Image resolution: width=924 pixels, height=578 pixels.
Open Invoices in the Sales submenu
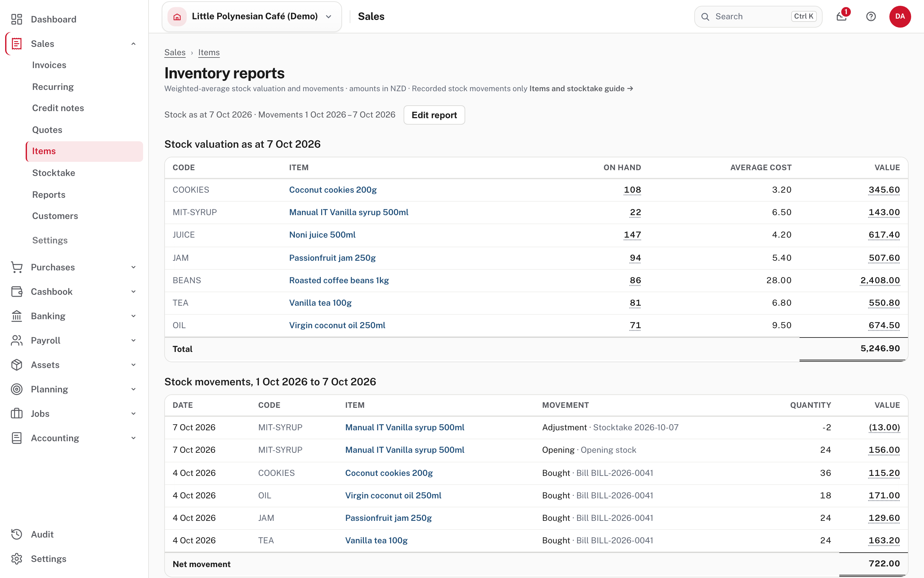click(x=49, y=65)
